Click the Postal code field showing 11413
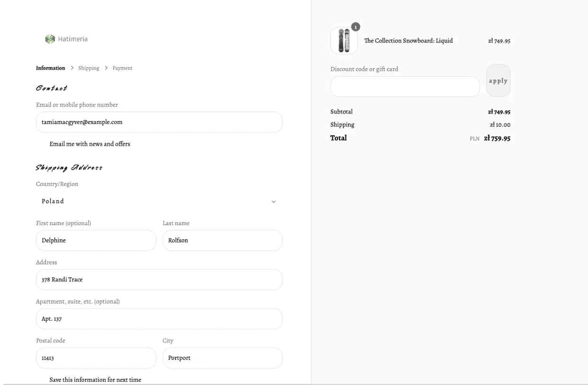Viewport: 588px width, 385px height. point(96,358)
